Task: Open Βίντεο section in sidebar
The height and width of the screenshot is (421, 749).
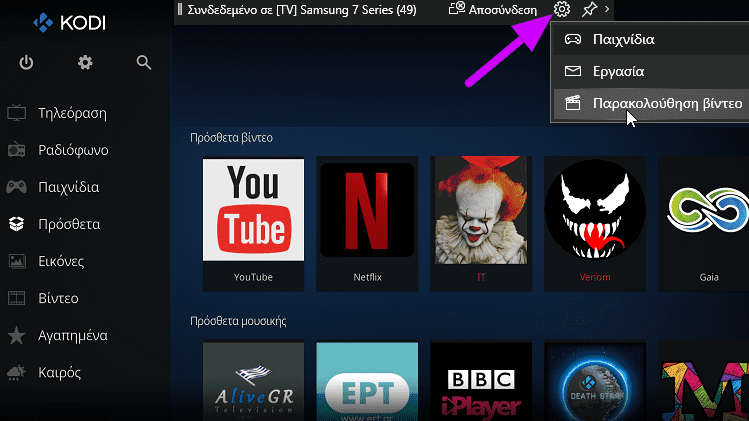Action: pos(58,298)
